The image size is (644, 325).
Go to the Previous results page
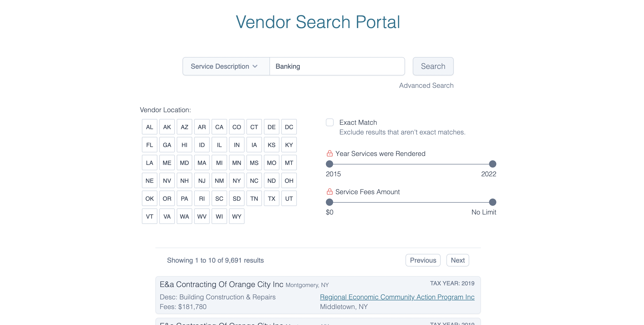click(x=423, y=260)
